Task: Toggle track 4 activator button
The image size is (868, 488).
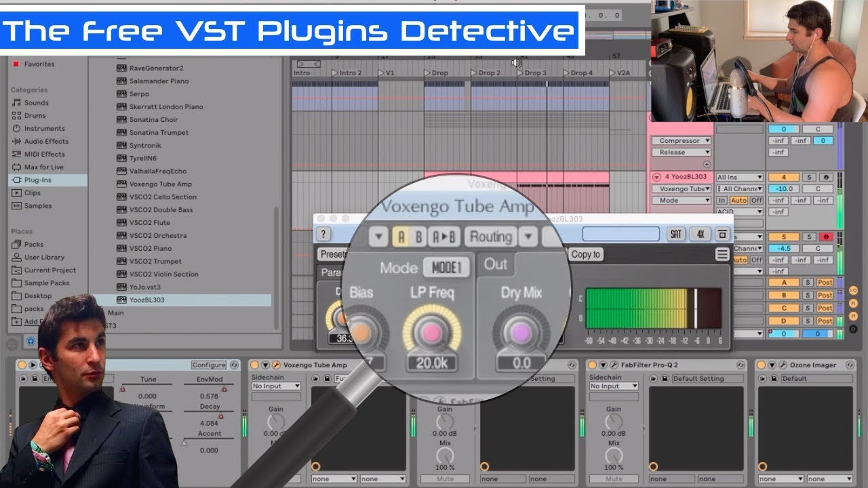Action: point(785,178)
